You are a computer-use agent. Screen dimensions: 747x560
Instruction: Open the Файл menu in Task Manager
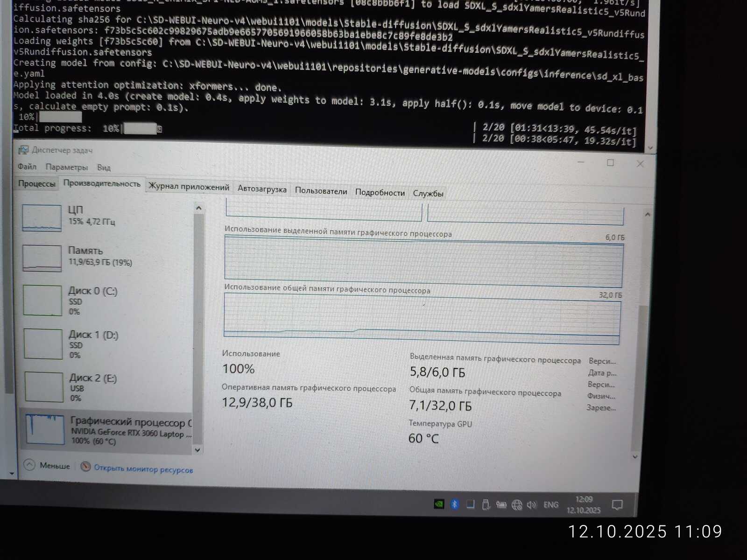[27, 167]
